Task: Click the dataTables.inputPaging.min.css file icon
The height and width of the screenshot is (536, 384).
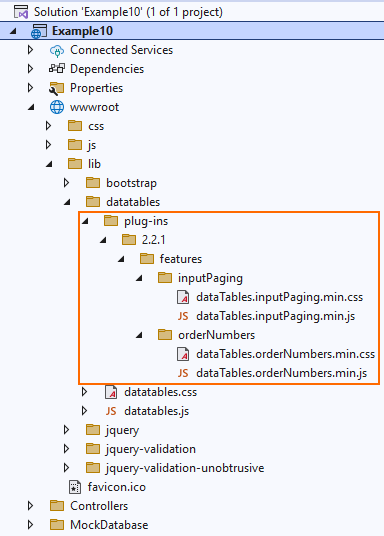Action: 183,297
